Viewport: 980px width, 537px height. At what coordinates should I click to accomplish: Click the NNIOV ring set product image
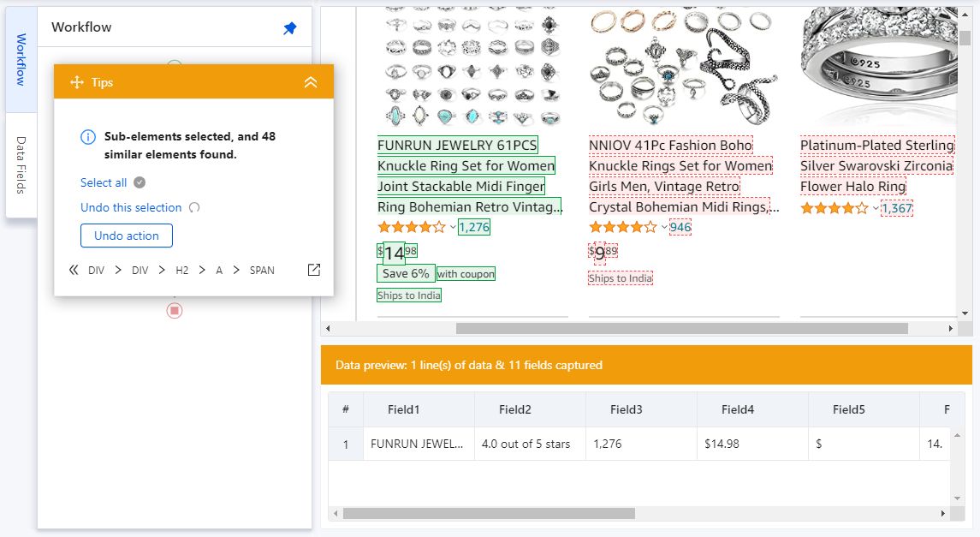683,66
